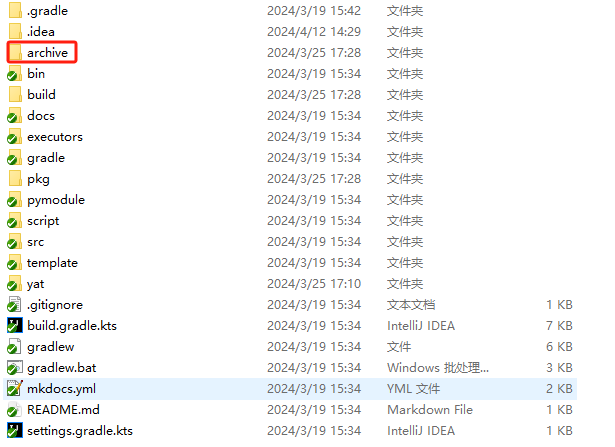This screenshot has width=615, height=447.
Task: Click the README.md file icon
Action: click(15, 410)
